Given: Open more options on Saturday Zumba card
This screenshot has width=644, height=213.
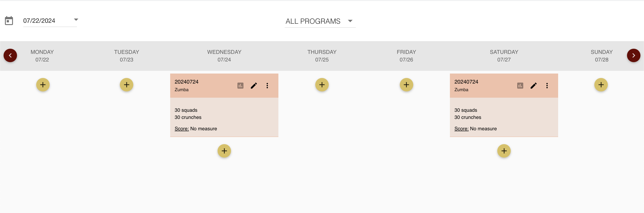Looking at the screenshot, I should [547, 86].
